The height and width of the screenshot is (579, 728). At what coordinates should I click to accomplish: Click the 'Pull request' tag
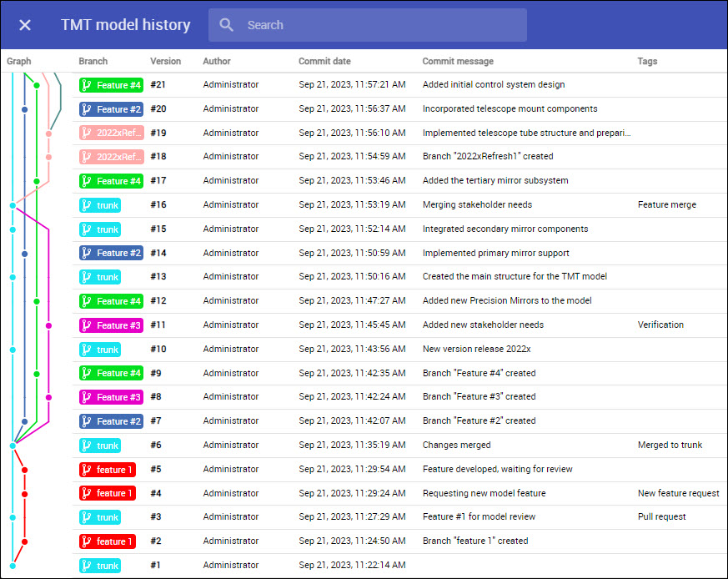click(x=661, y=516)
